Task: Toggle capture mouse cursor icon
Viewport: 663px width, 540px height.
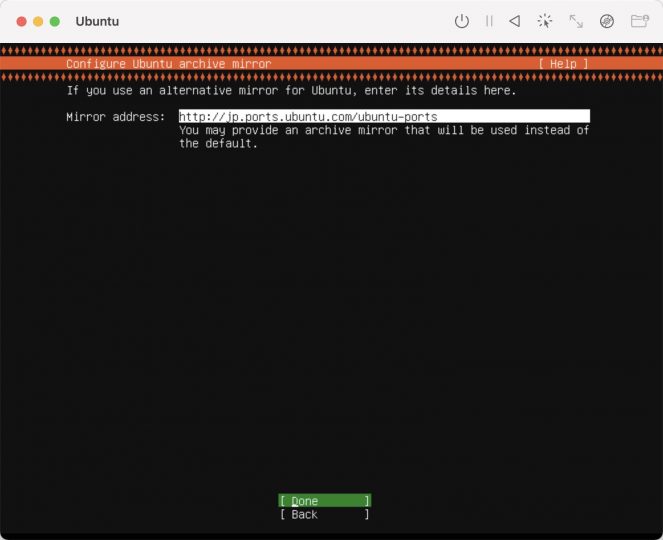Action: coord(545,21)
